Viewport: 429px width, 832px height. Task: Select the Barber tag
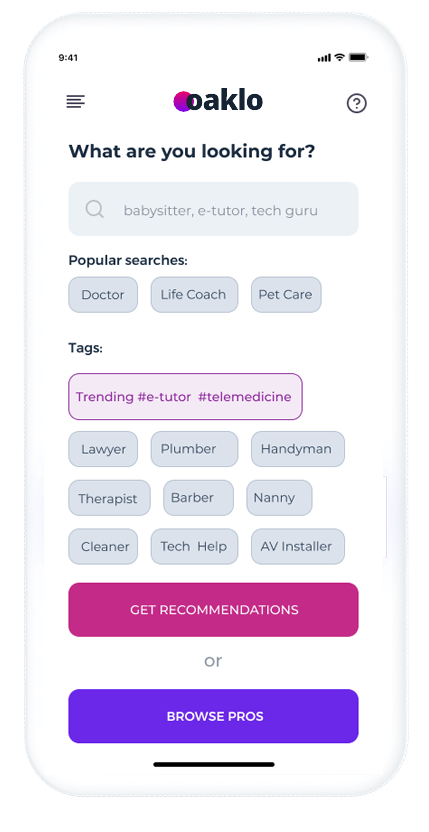199,498
